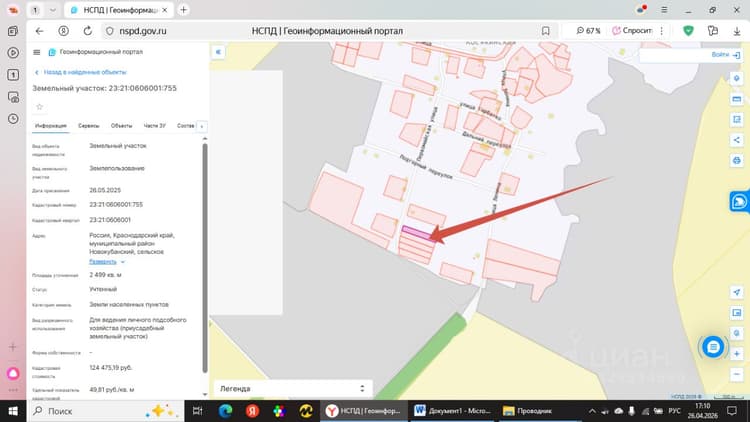750x422 pixels.
Task: Open Task View in taskbar
Action: pyautogui.click(x=197, y=411)
